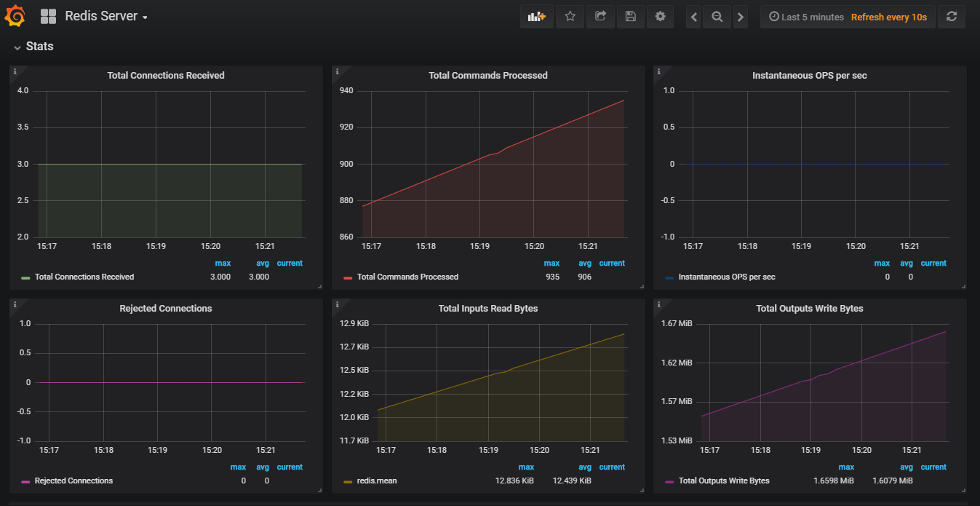Click the refresh dashboard icon
The image size is (980, 506).
pos(952,17)
